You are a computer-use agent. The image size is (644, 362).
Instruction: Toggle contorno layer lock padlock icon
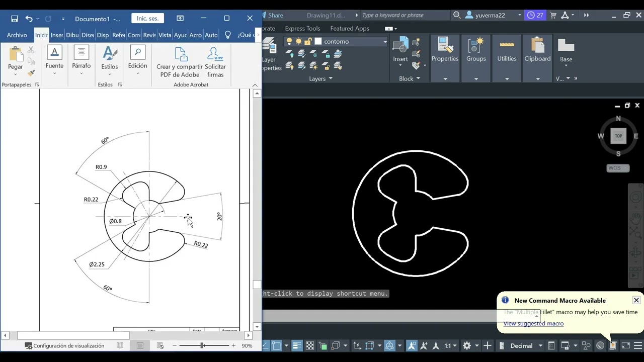pyautogui.click(x=307, y=42)
